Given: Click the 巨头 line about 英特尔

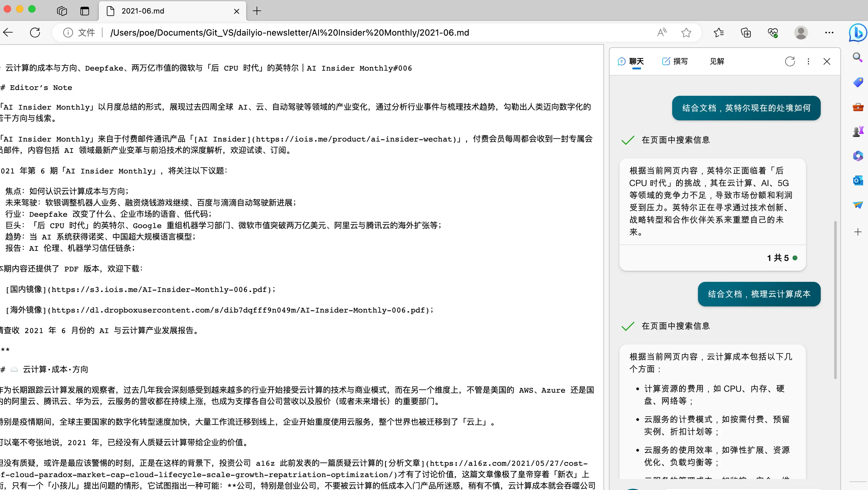Looking at the screenshot, I should click(x=223, y=225).
